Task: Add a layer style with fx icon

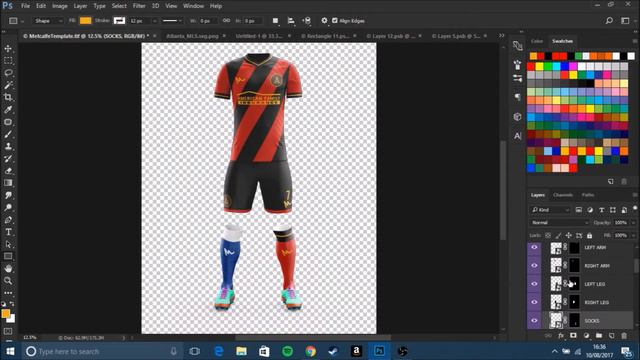Action: tap(561, 336)
